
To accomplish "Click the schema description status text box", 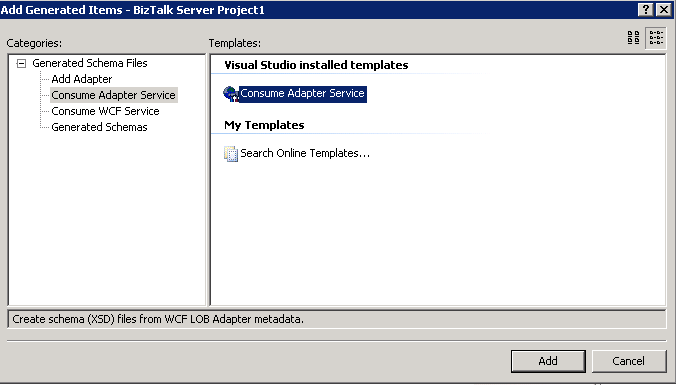I will 337,319.
